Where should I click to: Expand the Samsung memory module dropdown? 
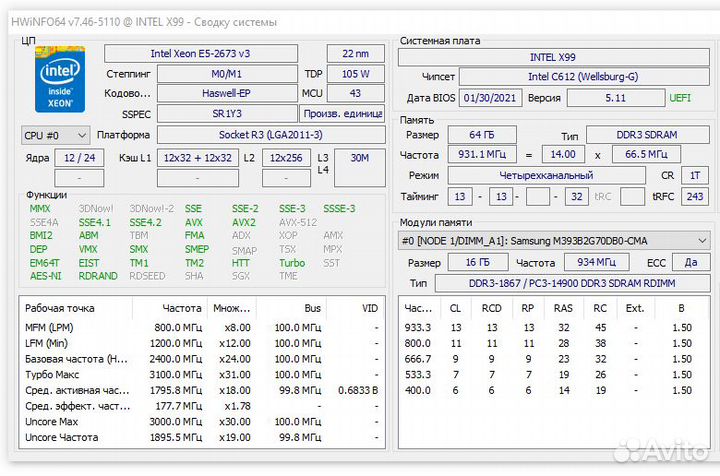point(555,241)
